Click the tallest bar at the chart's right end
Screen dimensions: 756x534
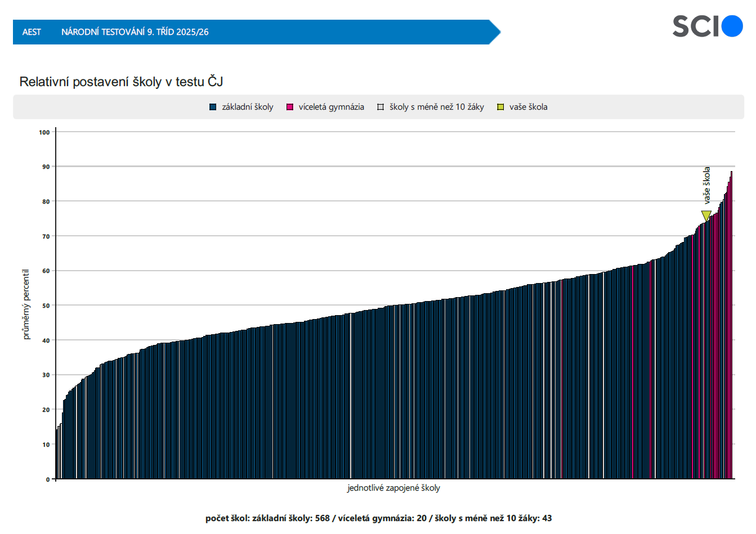[x=731, y=326]
